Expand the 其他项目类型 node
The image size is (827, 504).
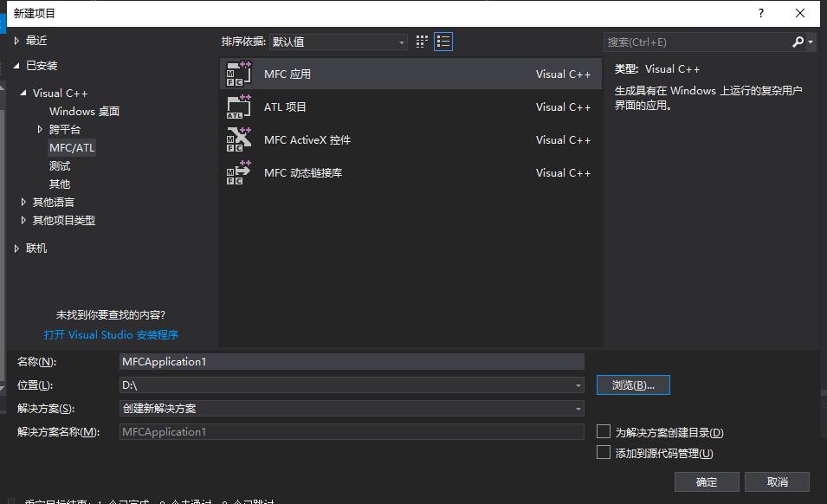[23, 220]
